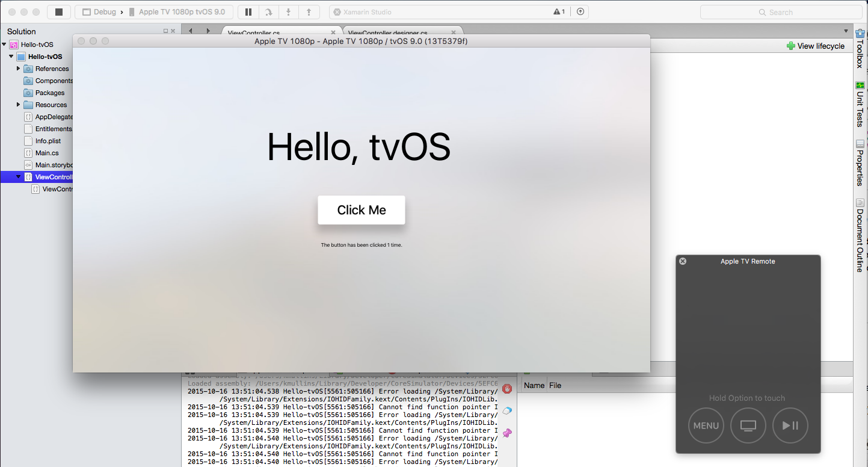Image resolution: width=868 pixels, height=467 pixels.
Task: Click the remote touch surface area
Action: 748,328
